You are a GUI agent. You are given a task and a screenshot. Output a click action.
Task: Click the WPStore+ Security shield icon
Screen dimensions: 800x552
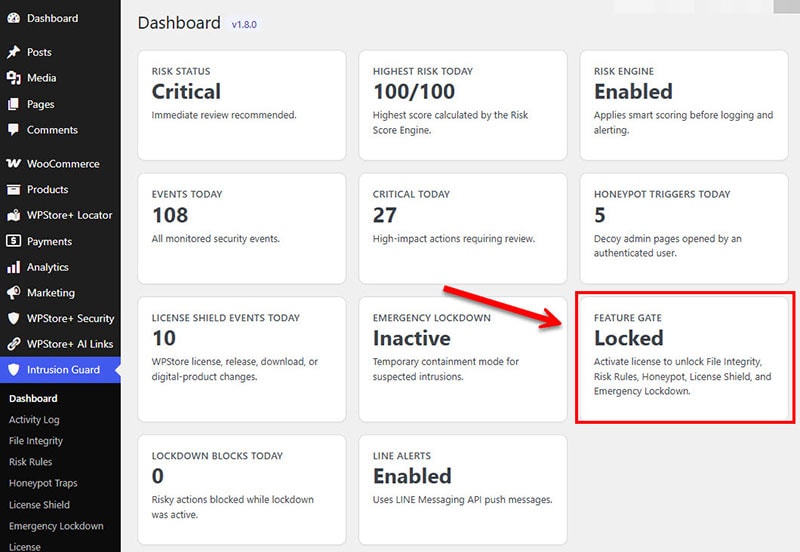coord(14,318)
